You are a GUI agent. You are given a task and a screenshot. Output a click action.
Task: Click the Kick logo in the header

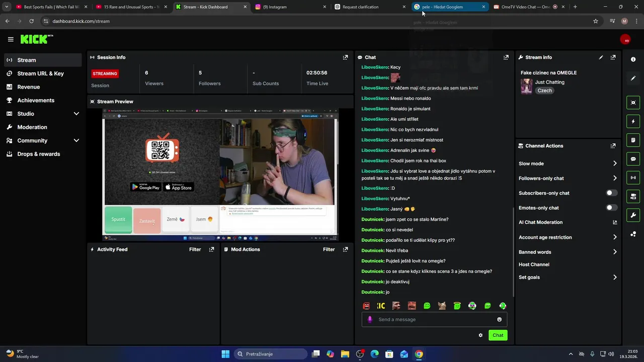(36, 39)
